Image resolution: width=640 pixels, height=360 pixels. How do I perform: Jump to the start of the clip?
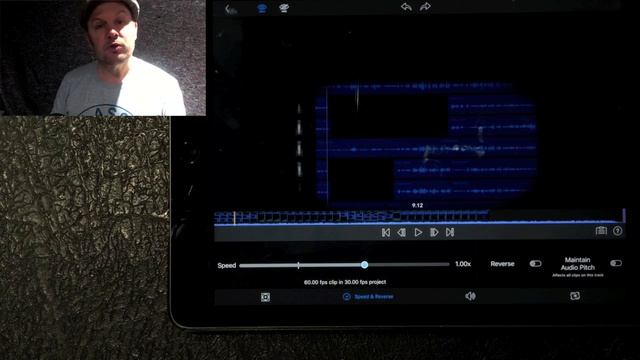(x=386, y=232)
